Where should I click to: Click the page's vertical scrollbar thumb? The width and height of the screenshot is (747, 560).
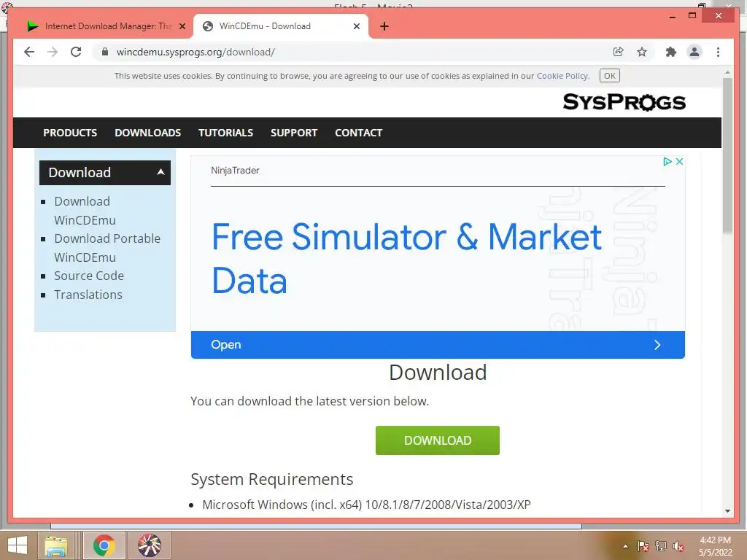click(x=727, y=155)
